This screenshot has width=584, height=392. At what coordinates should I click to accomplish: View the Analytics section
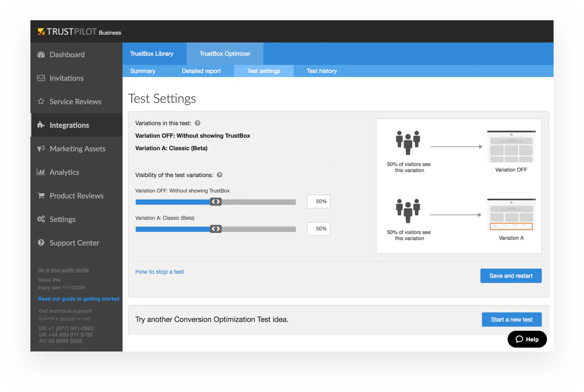[77, 172]
